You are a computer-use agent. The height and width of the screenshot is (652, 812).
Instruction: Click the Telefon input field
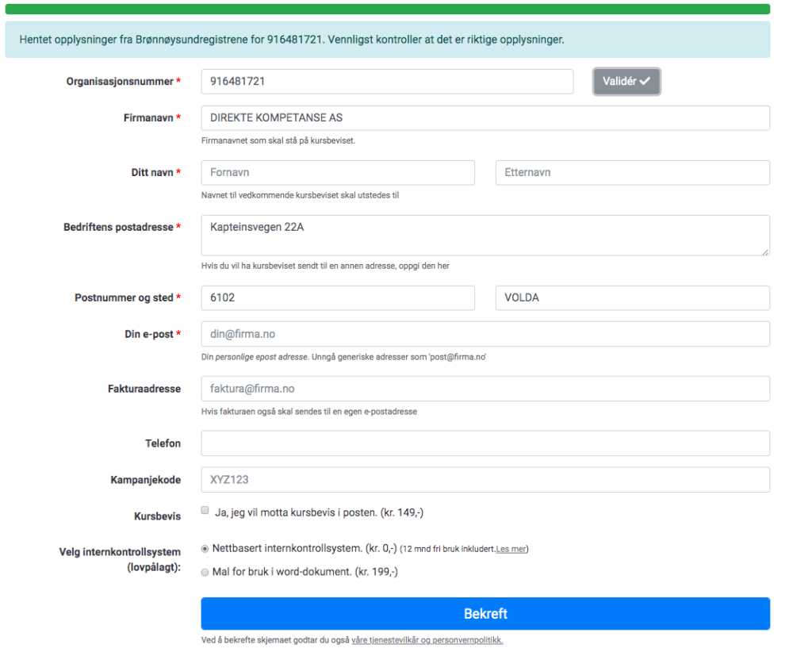pos(485,443)
